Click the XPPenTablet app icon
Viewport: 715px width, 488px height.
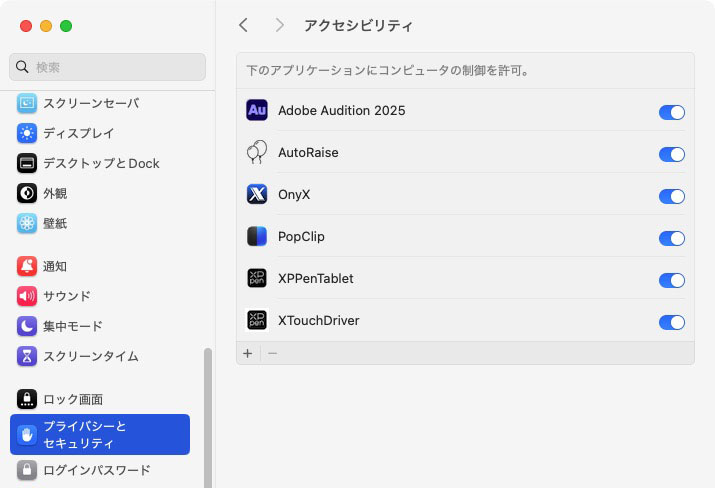tap(257, 279)
